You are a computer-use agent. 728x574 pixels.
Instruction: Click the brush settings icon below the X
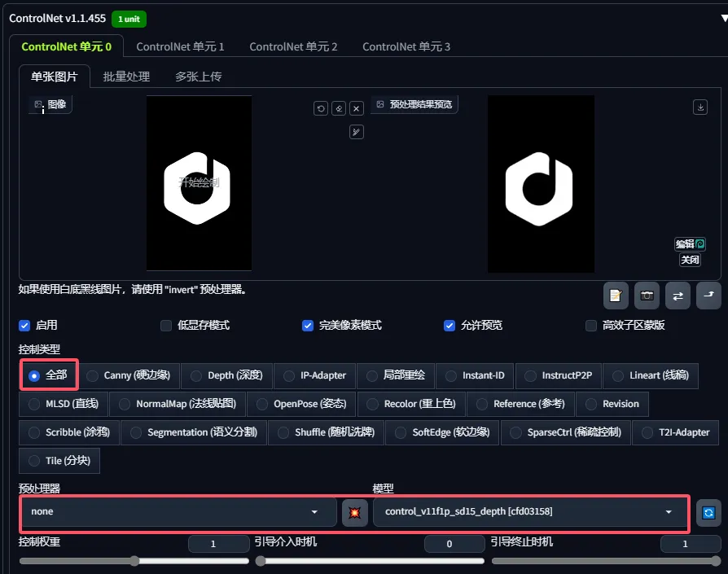click(x=356, y=132)
